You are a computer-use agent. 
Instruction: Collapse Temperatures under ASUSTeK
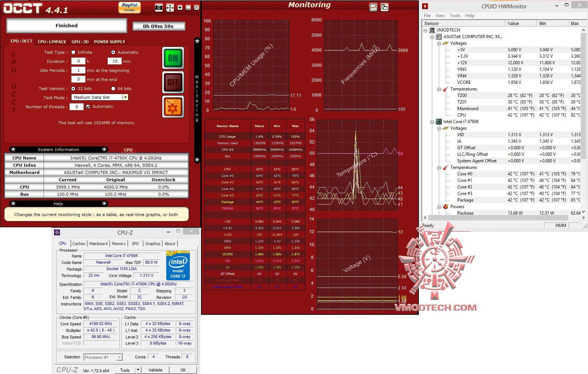438,89
